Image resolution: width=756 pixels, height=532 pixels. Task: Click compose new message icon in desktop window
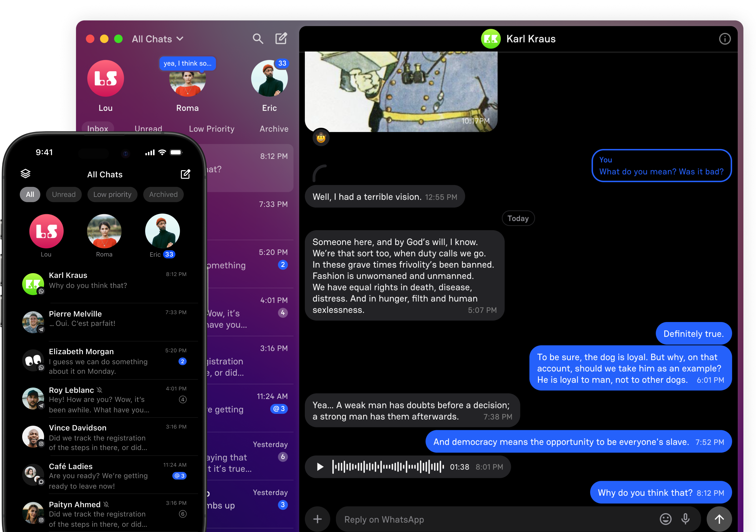tap(281, 39)
